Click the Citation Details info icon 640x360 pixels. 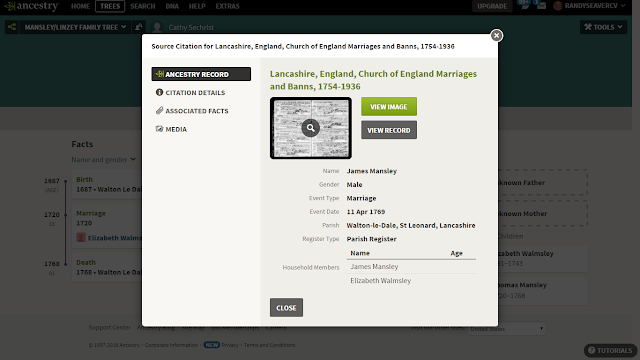click(159, 92)
